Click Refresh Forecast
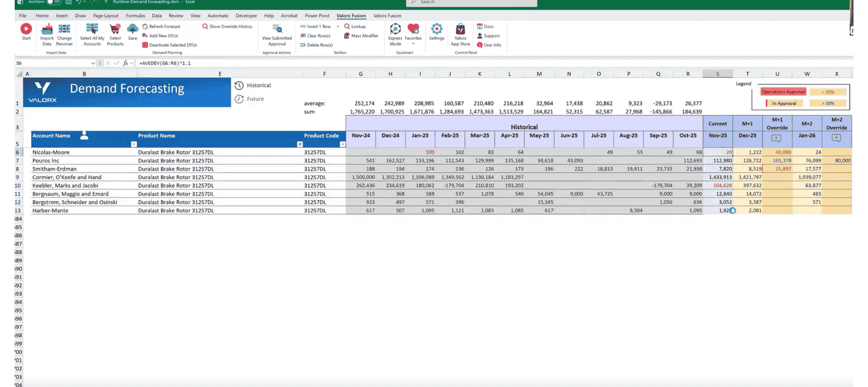The image size is (868, 387). coord(161,26)
